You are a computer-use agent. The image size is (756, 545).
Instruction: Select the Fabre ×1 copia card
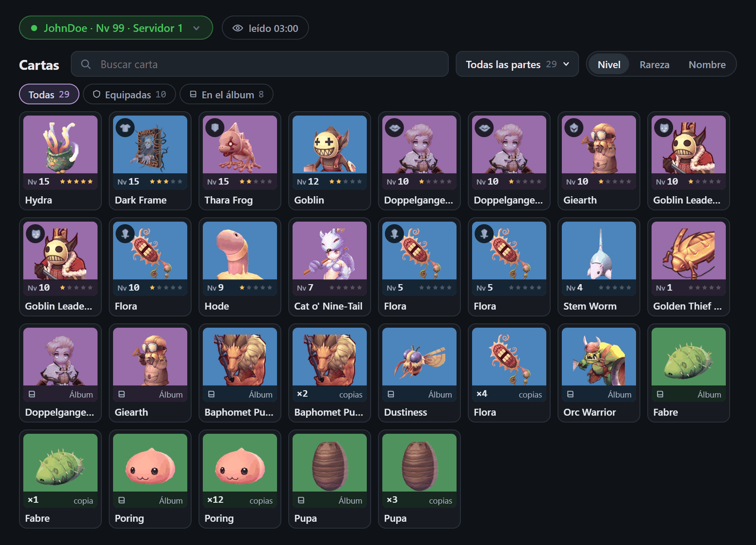60,479
